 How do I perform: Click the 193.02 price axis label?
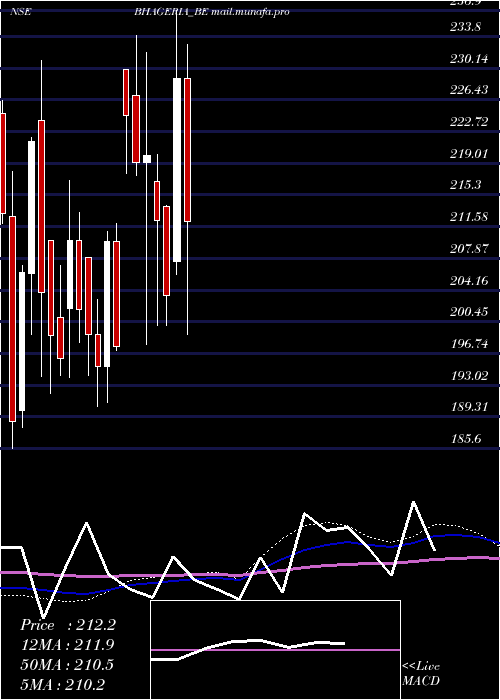coord(469,375)
